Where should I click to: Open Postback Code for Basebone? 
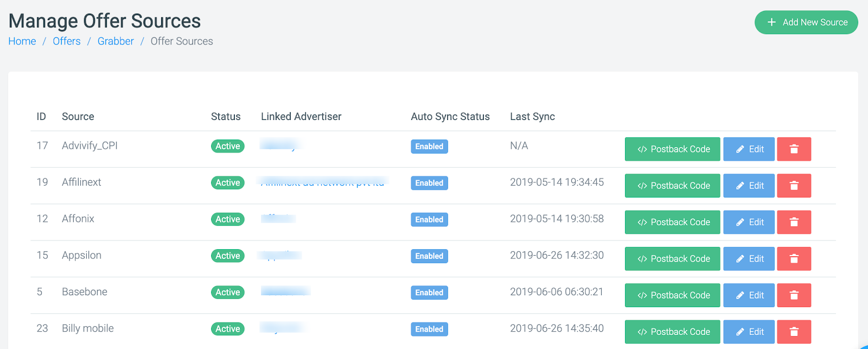[x=673, y=295]
